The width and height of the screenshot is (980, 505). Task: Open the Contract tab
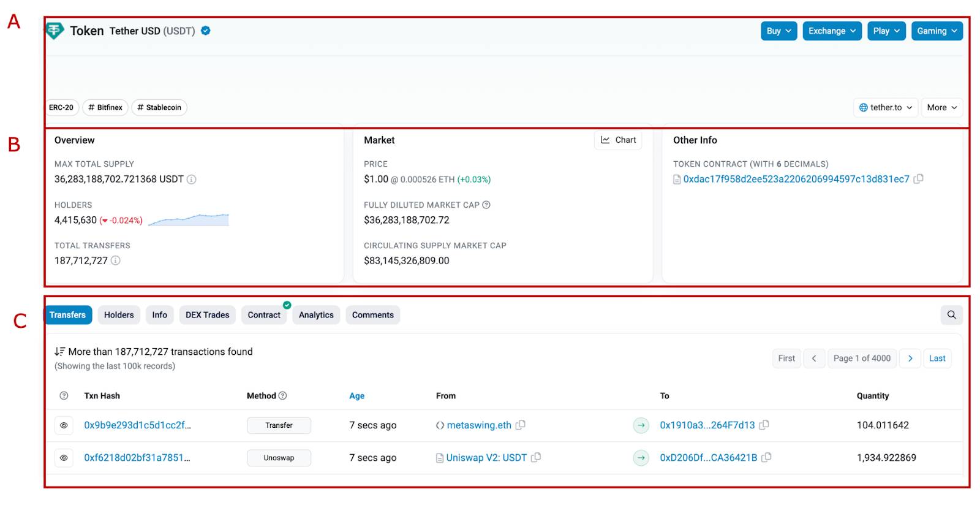264,315
